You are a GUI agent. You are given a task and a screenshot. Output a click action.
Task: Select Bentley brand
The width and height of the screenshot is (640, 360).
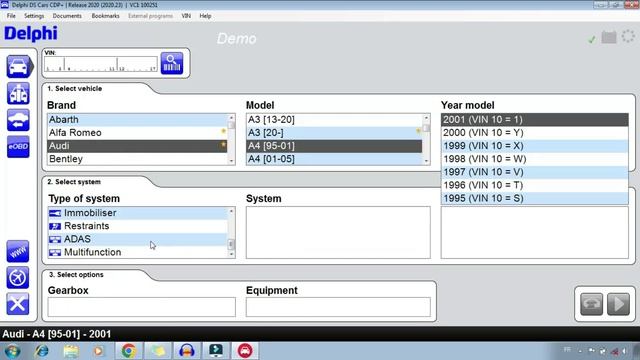[x=138, y=159]
